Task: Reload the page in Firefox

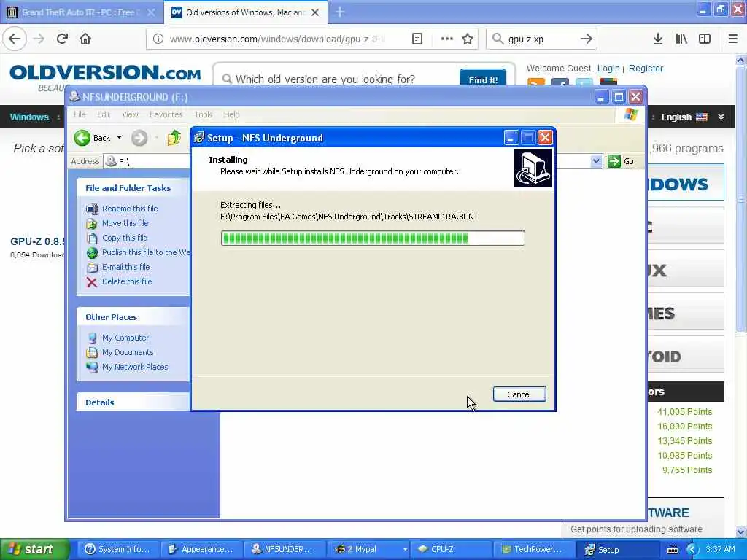Action: click(x=62, y=39)
